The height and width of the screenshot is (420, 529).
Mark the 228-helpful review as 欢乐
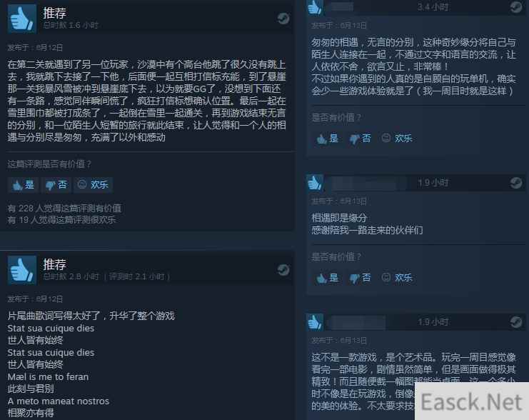pyautogui.click(x=93, y=185)
